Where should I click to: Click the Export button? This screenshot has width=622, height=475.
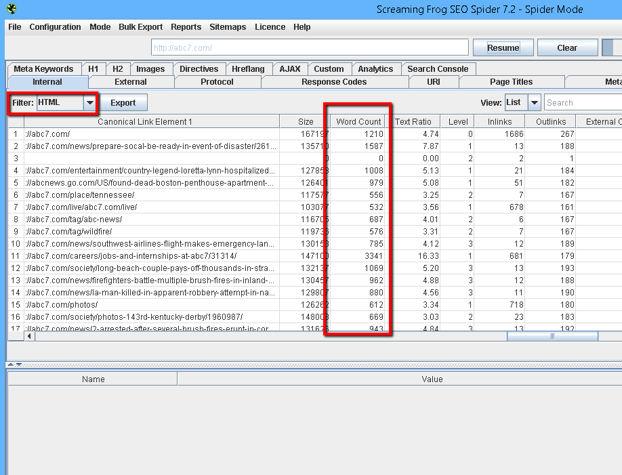click(123, 103)
